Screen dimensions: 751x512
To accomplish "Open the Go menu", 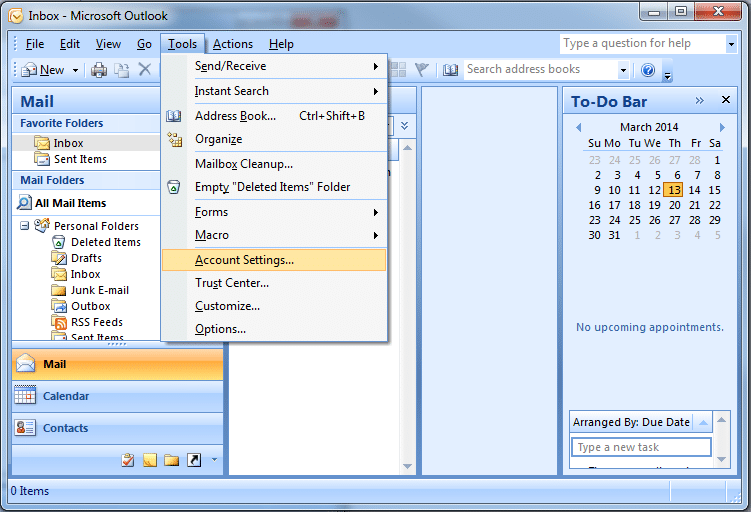I will (x=144, y=44).
